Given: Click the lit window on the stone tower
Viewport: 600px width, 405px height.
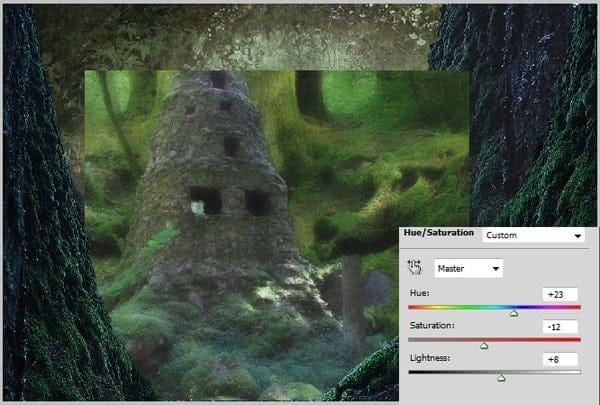Looking at the screenshot, I should [x=198, y=208].
